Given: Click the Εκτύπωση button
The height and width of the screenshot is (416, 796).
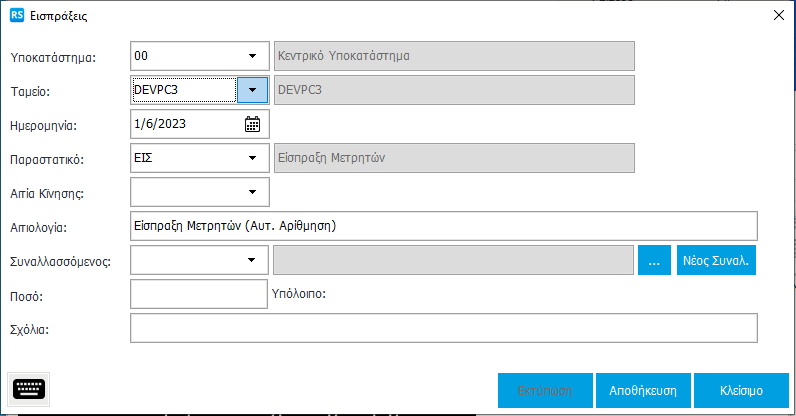Looking at the screenshot, I should [544, 390].
